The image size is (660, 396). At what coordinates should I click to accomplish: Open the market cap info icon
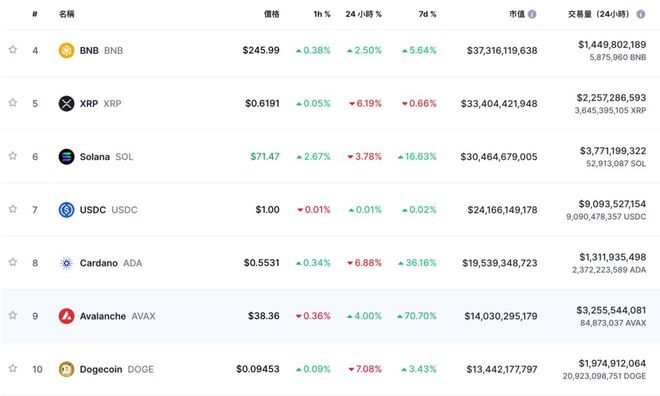tap(532, 14)
